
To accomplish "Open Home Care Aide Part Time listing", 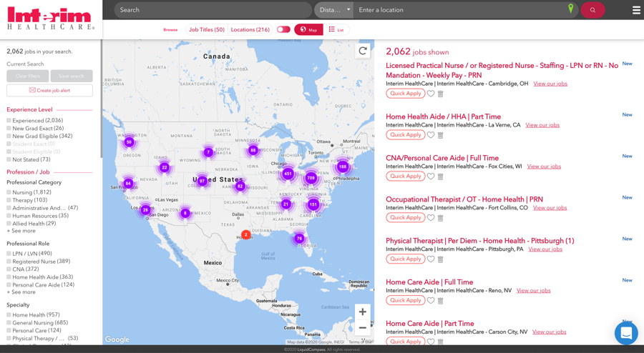I will click(430, 324).
